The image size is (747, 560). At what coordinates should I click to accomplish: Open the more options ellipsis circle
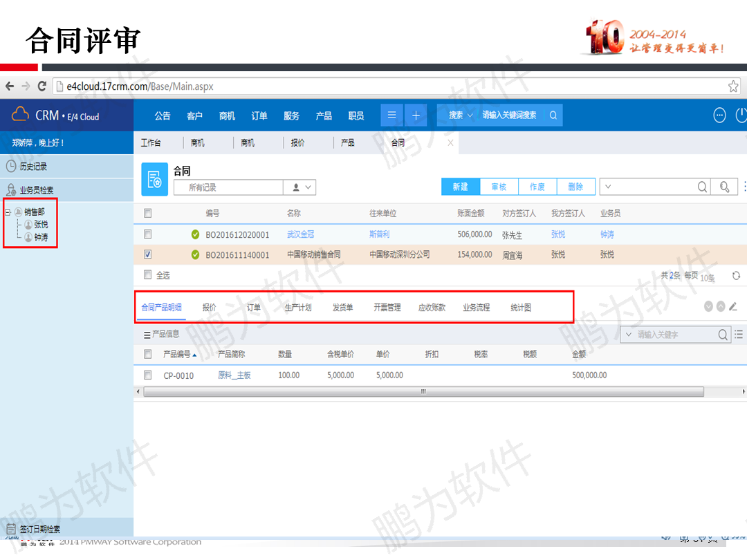[x=719, y=115]
